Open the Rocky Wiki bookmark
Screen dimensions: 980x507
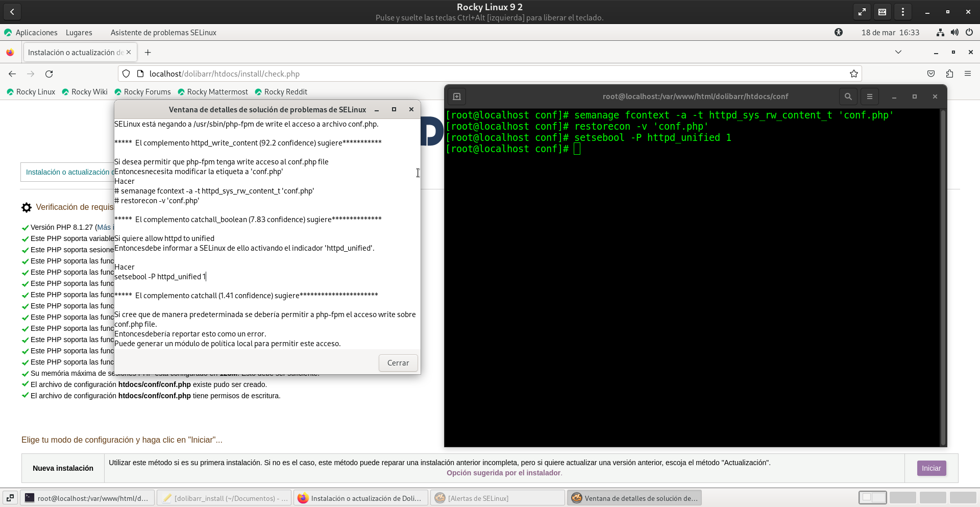pos(85,92)
